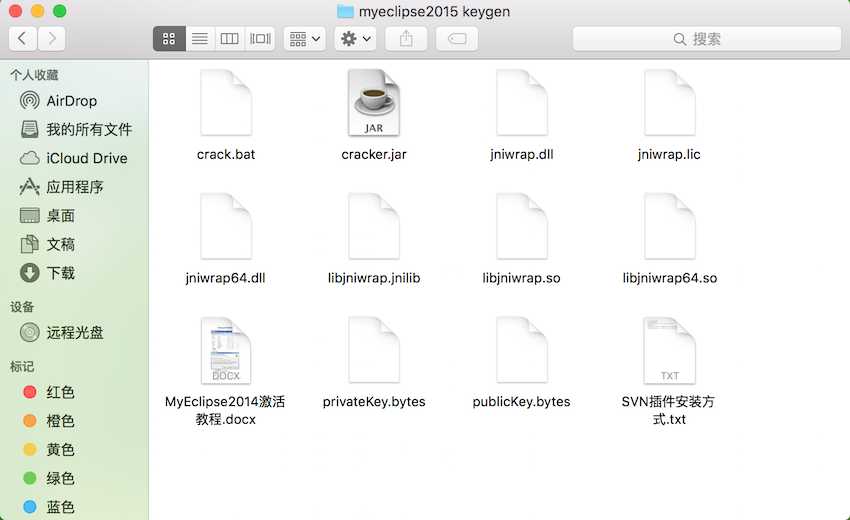Select the 蓝色 blue tag
The image size is (850, 520).
(x=74, y=507)
